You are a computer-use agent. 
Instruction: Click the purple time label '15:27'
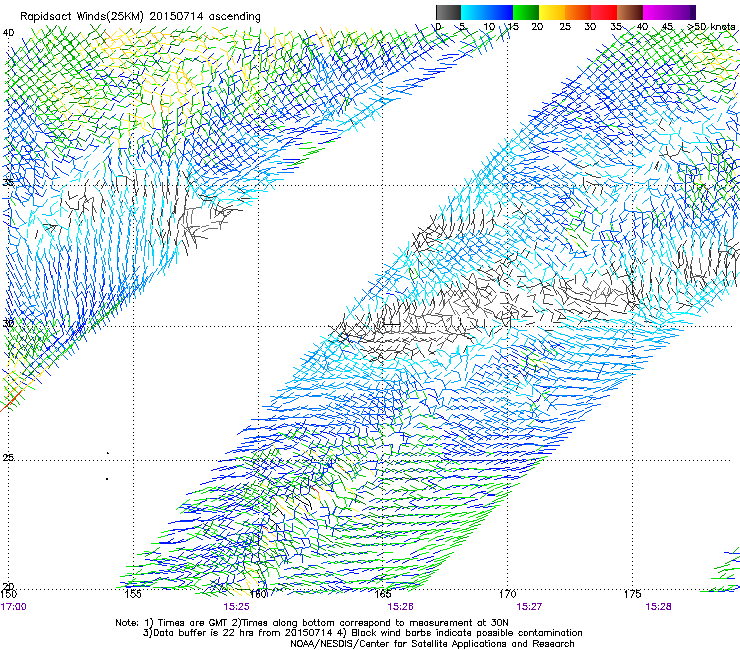[x=529, y=607]
